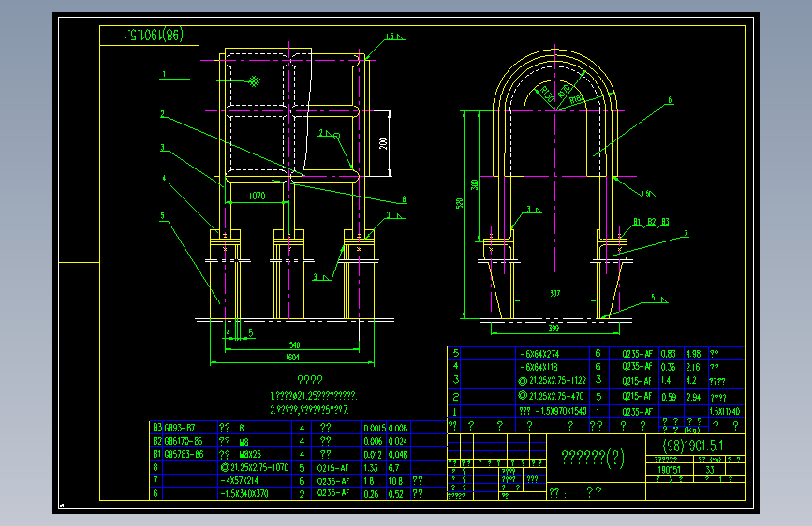Viewport: 812px width, 526px height.
Task: Click the B2 fastener callout label
Action: click(x=651, y=222)
